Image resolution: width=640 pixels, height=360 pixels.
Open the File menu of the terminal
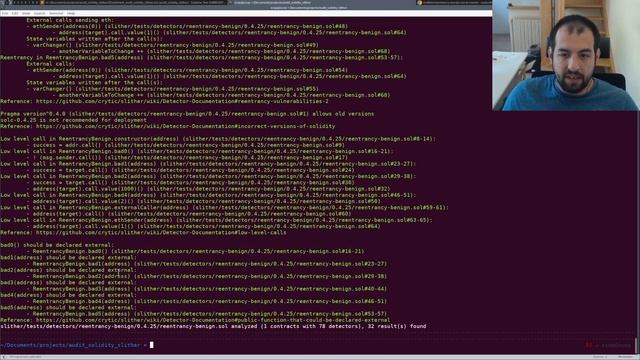(x=5, y=13)
